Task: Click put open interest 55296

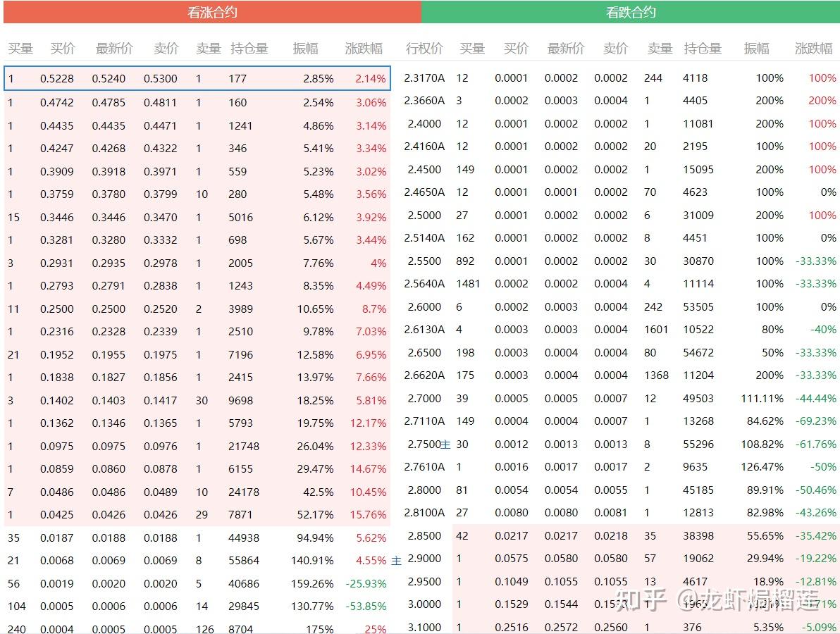Action: (x=698, y=445)
